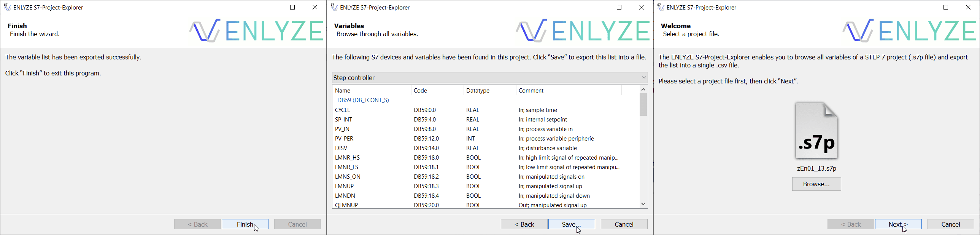Open the Step controller device dropdown
Image resolution: width=980 pixels, height=235 pixels.
click(x=489, y=78)
